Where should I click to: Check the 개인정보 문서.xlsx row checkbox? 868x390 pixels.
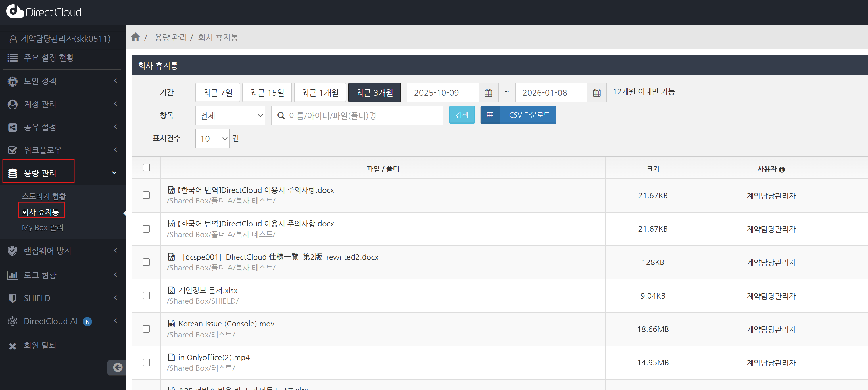tap(146, 296)
